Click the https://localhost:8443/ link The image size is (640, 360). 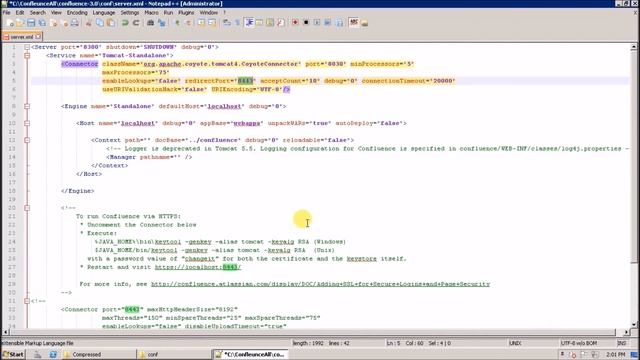pyautogui.click(x=198, y=267)
